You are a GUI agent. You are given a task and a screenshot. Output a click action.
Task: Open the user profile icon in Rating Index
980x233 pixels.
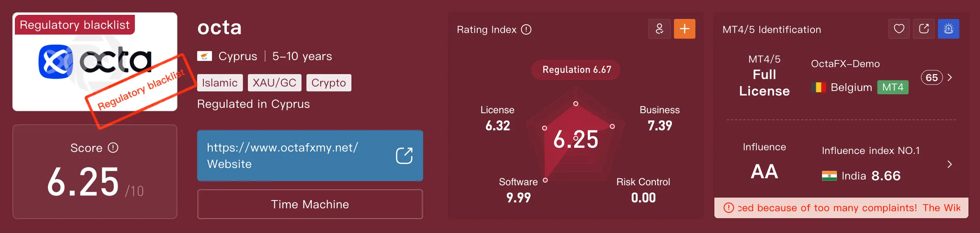point(659,29)
